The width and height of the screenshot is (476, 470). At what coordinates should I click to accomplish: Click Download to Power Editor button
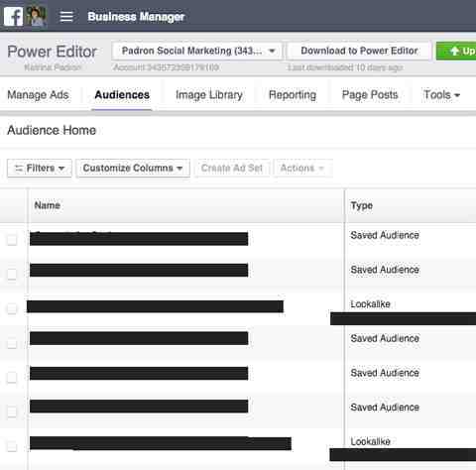point(359,51)
